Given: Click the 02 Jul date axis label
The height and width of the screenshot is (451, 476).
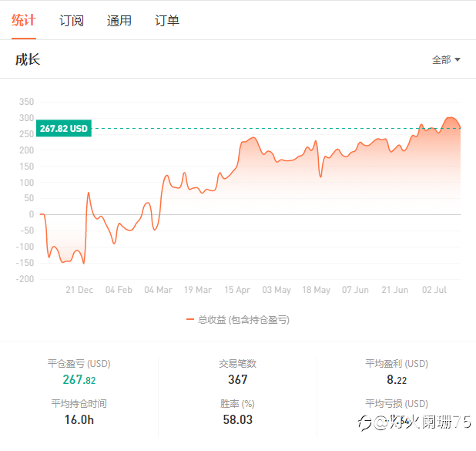Looking at the screenshot, I should (436, 290).
